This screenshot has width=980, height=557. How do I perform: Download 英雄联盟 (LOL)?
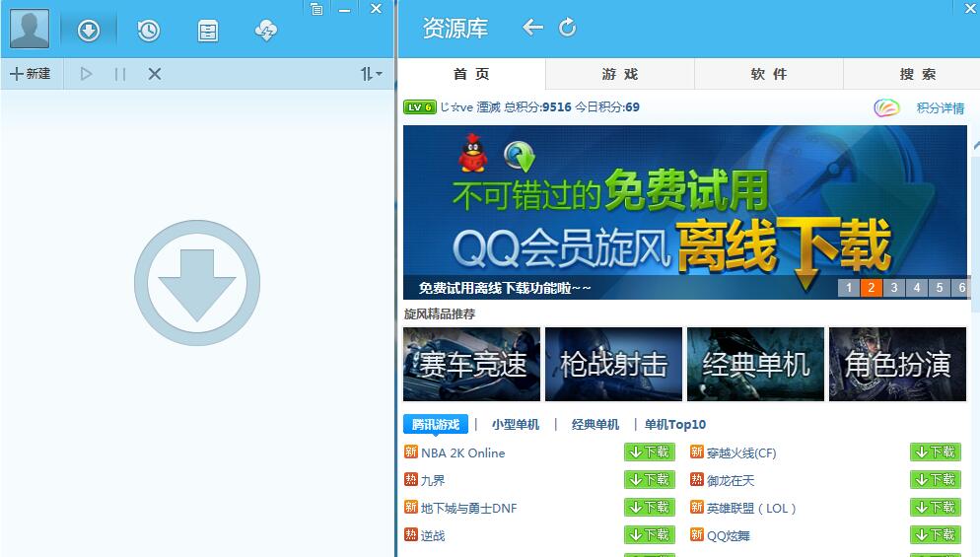(936, 507)
